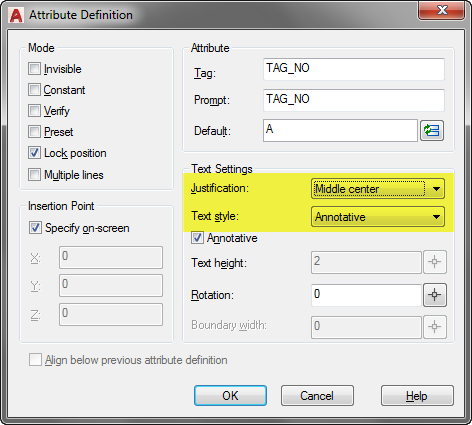The width and height of the screenshot is (472, 425).
Task: Open Help for attribute definition
Action: [x=417, y=396]
